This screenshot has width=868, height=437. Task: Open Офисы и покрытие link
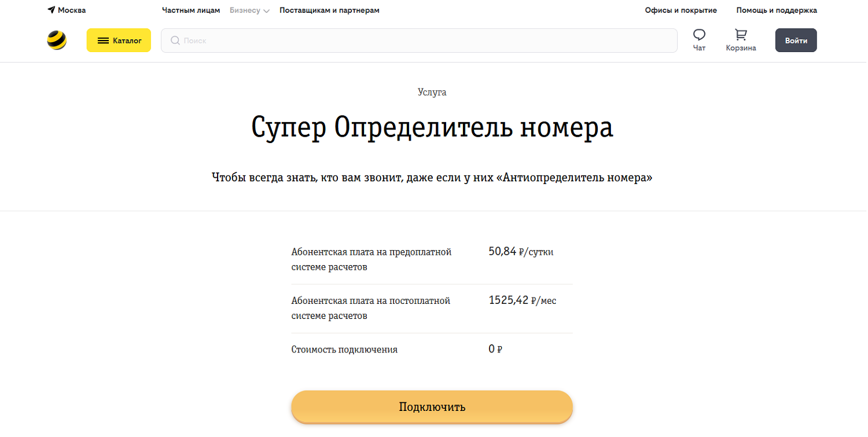pyautogui.click(x=681, y=10)
